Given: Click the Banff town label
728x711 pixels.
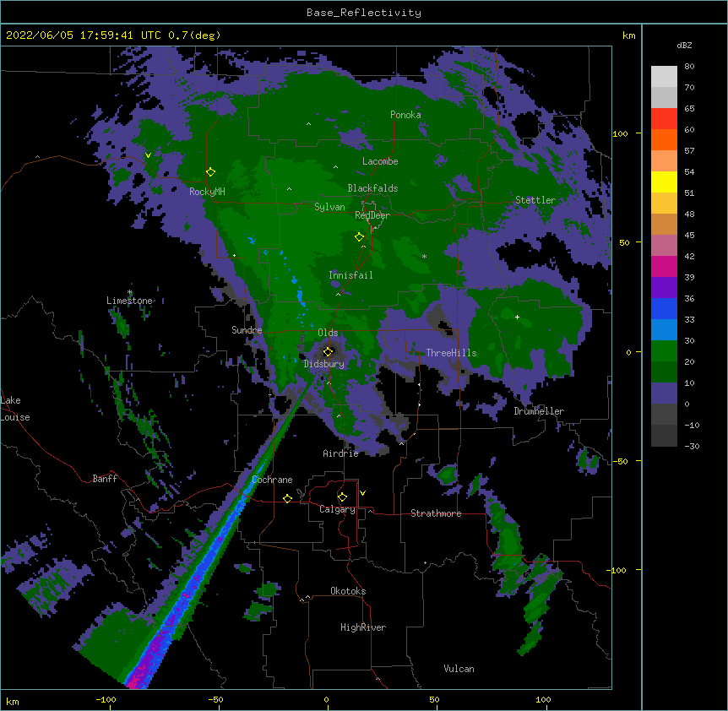Looking at the screenshot, I should tap(105, 479).
